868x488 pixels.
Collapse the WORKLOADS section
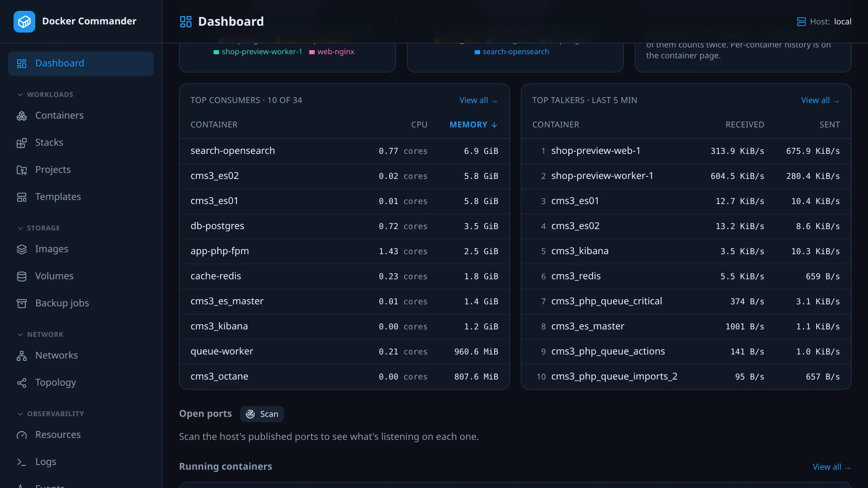tap(45, 95)
